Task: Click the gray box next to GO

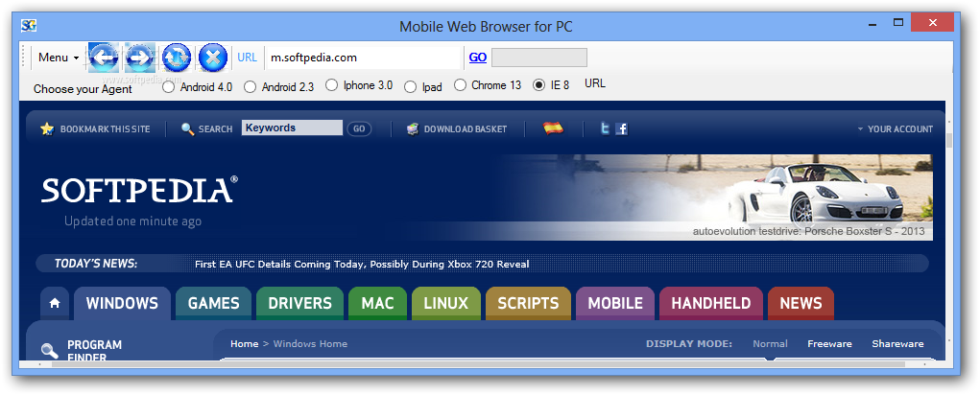Action: (x=539, y=58)
